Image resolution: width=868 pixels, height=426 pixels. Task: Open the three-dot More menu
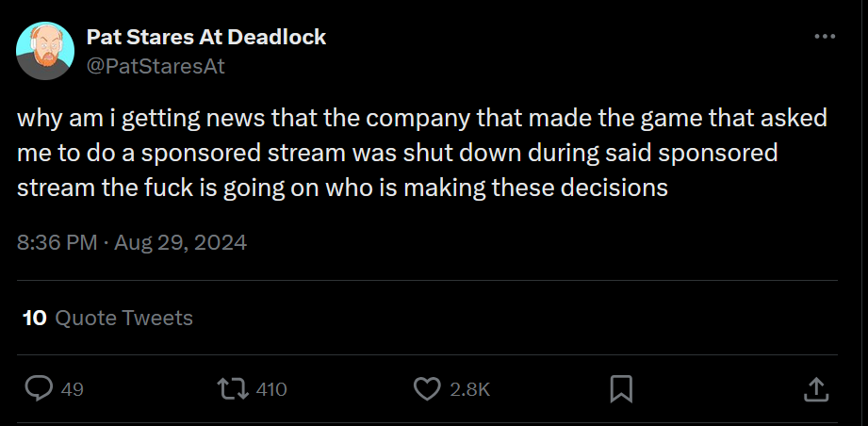[x=825, y=37]
